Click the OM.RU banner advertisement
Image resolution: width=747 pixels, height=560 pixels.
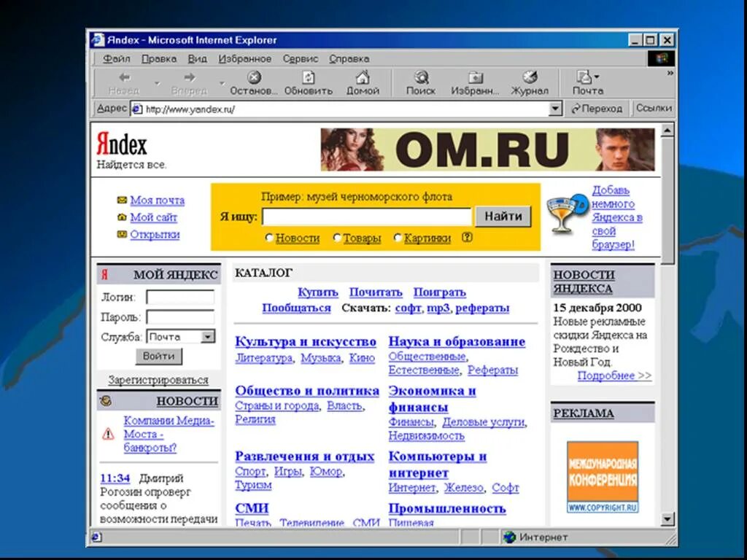pyautogui.click(x=487, y=149)
